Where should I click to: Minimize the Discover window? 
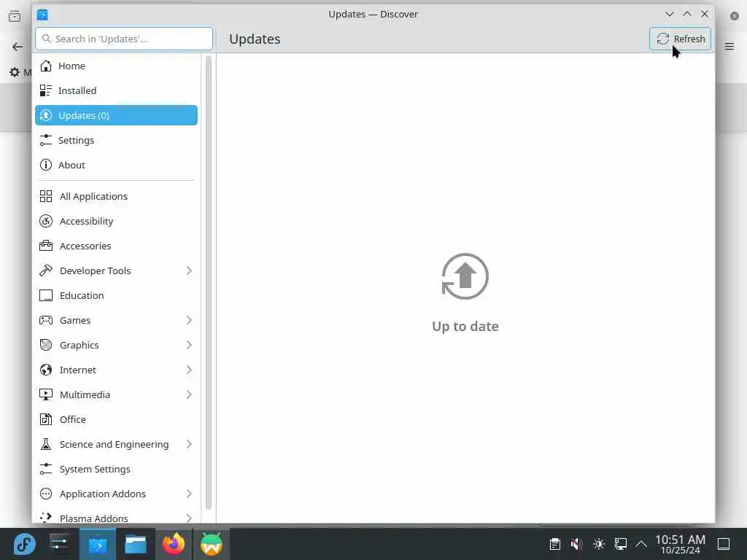pyautogui.click(x=670, y=15)
